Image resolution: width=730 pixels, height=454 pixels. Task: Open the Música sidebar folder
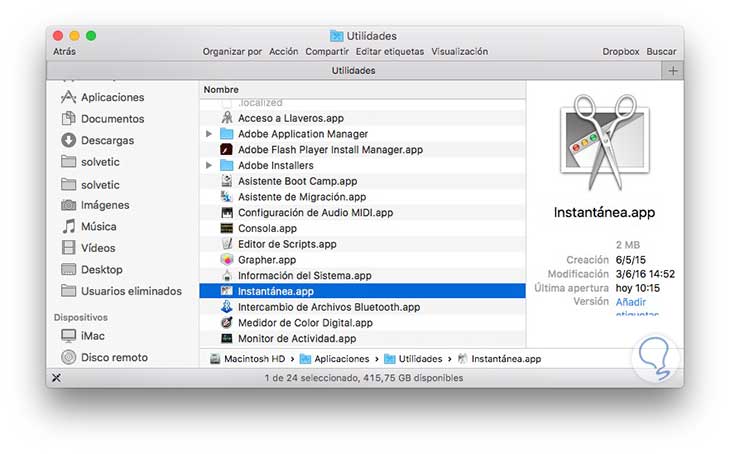[x=88, y=226]
